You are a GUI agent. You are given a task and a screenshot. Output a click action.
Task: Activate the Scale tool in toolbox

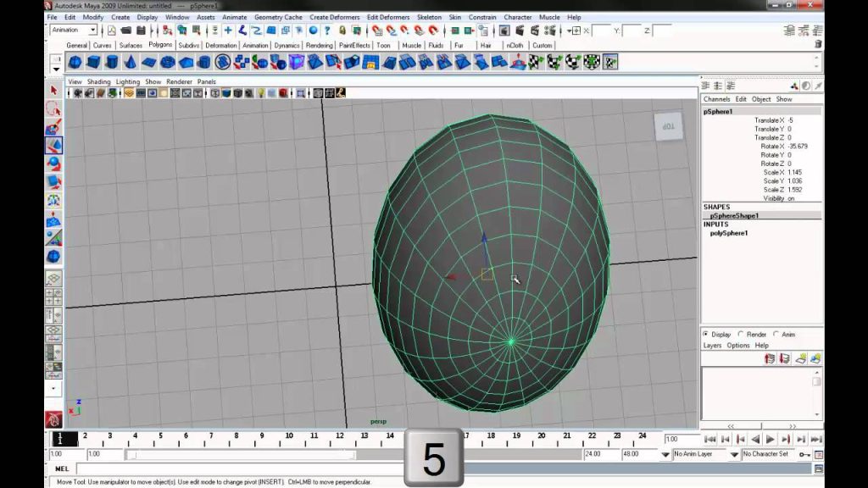[53, 182]
